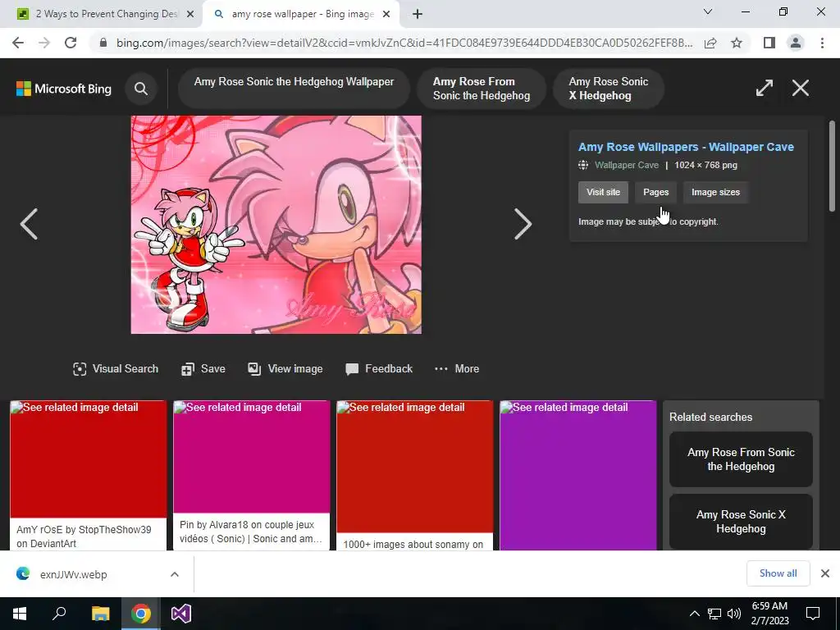Show hidden system tray icons

[694, 614]
